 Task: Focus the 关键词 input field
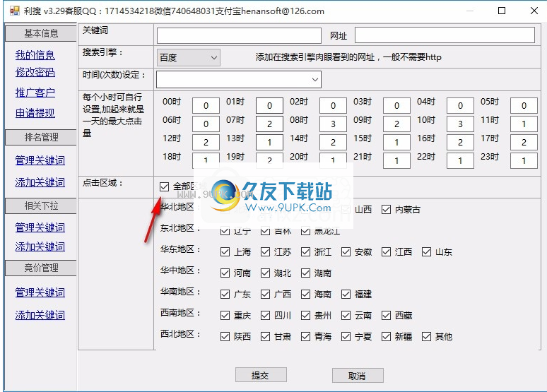click(x=239, y=35)
